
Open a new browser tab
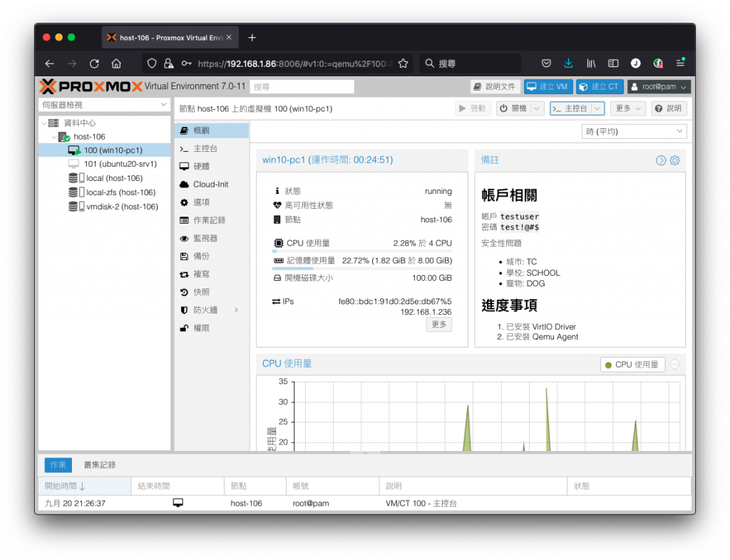(252, 38)
